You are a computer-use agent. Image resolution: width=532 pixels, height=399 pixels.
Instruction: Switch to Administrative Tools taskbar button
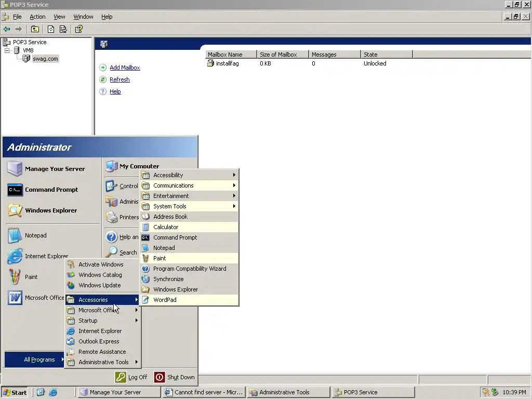288,392
